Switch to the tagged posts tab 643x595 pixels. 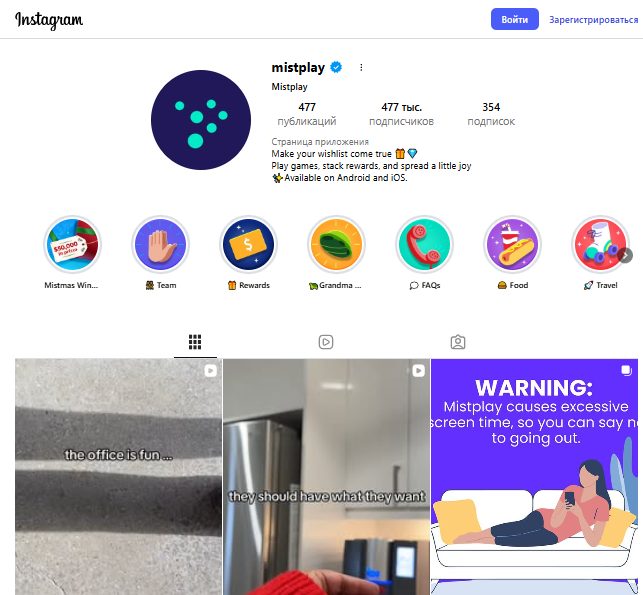[x=458, y=342]
